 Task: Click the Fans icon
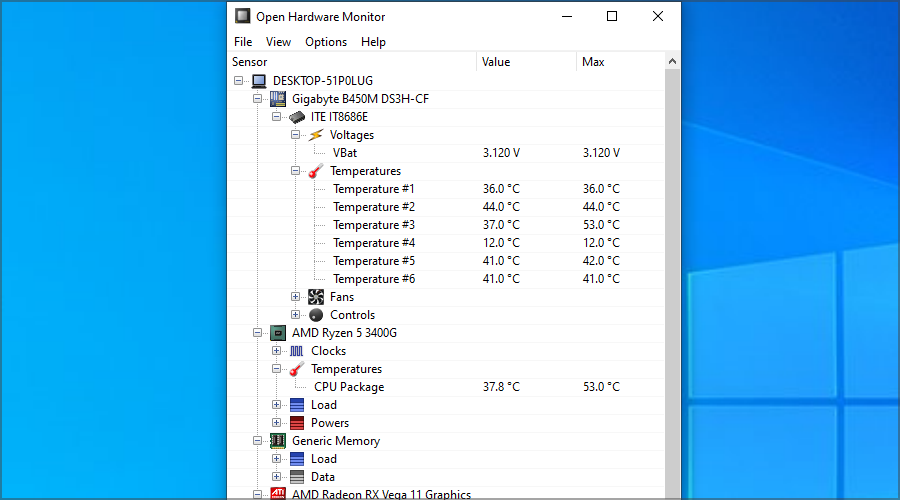point(316,297)
